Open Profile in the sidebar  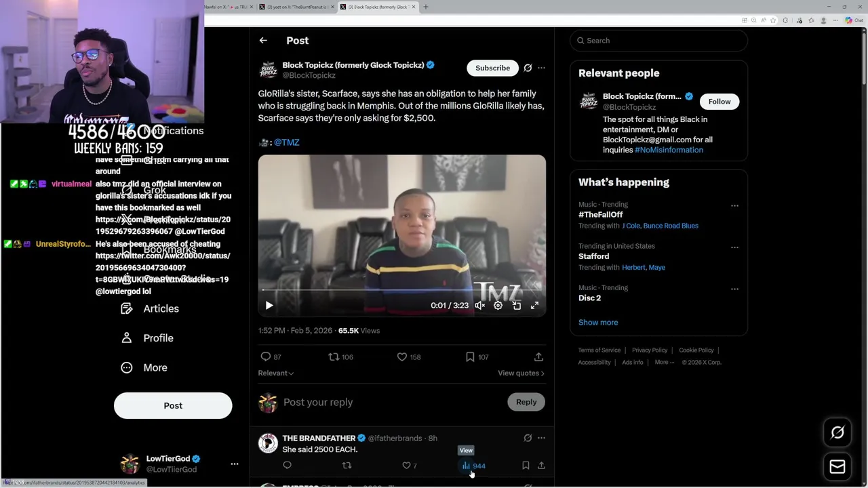(147, 338)
